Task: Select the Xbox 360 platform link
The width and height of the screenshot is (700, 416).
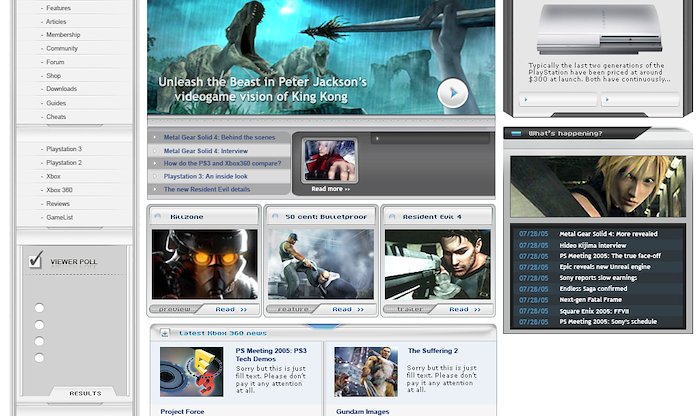Action: pyautogui.click(x=59, y=190)
